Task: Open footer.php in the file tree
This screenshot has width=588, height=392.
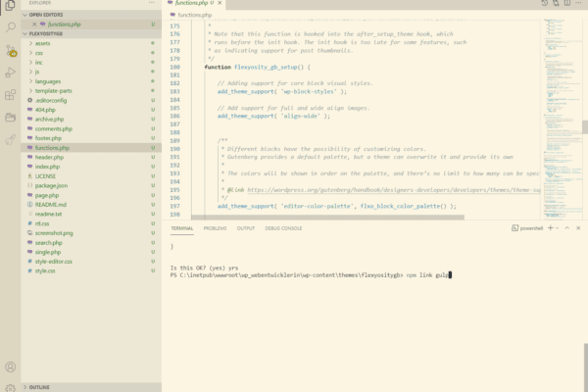Action: click(x=91, y=138)
